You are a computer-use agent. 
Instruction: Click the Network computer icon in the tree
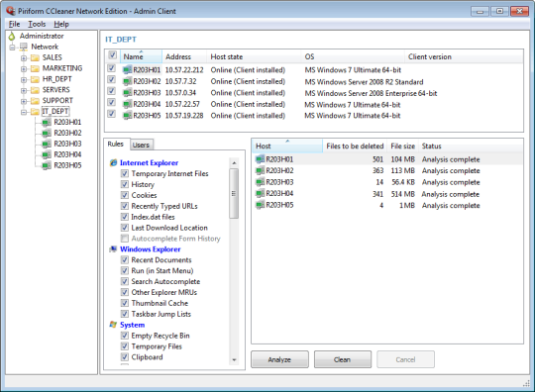pos(23,47)
